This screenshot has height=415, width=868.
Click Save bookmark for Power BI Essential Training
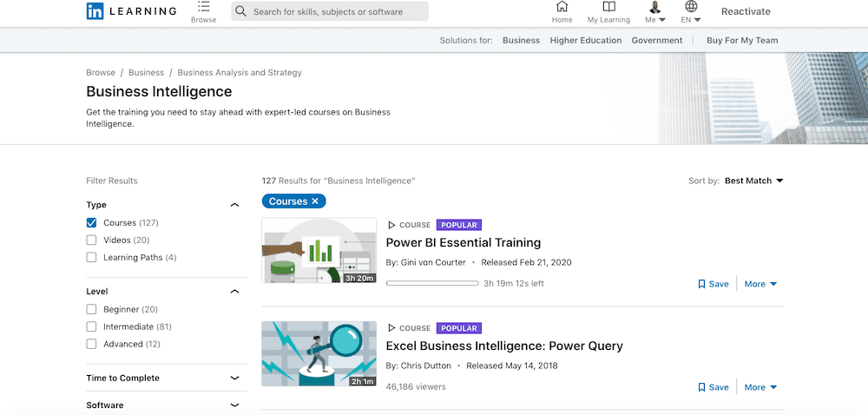tap(713, 284)
